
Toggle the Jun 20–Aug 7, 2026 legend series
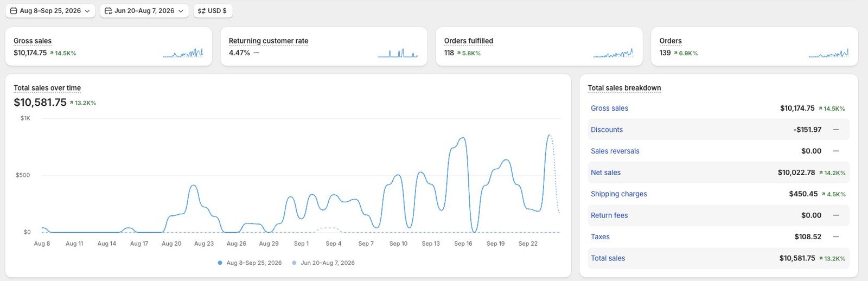point(323,263)
